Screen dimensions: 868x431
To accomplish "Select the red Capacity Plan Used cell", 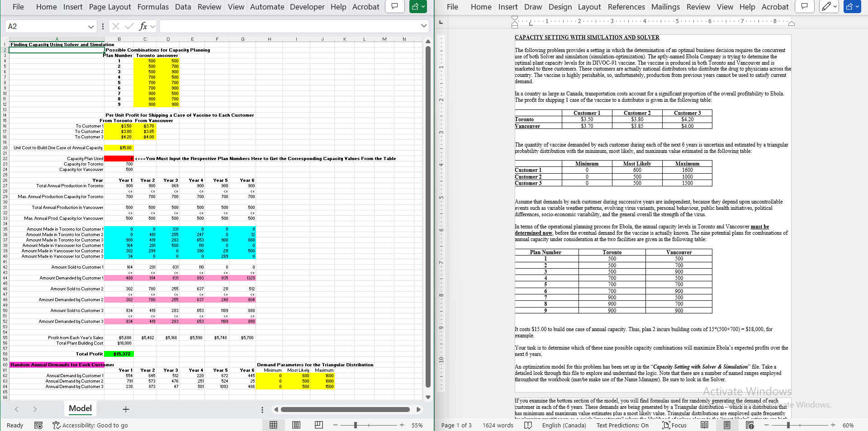I will (119, 159).
